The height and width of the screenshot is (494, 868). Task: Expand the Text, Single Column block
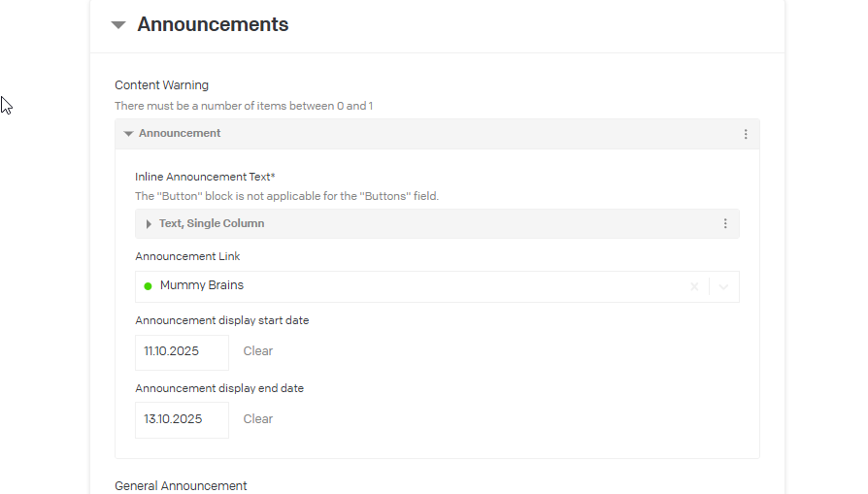(x=149, y=224)
